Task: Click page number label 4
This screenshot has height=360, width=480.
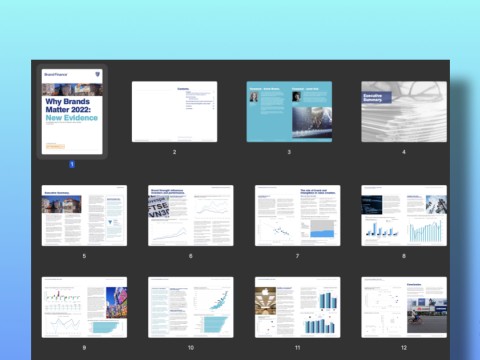Action: pyautogui.click(x=404, y=152)
